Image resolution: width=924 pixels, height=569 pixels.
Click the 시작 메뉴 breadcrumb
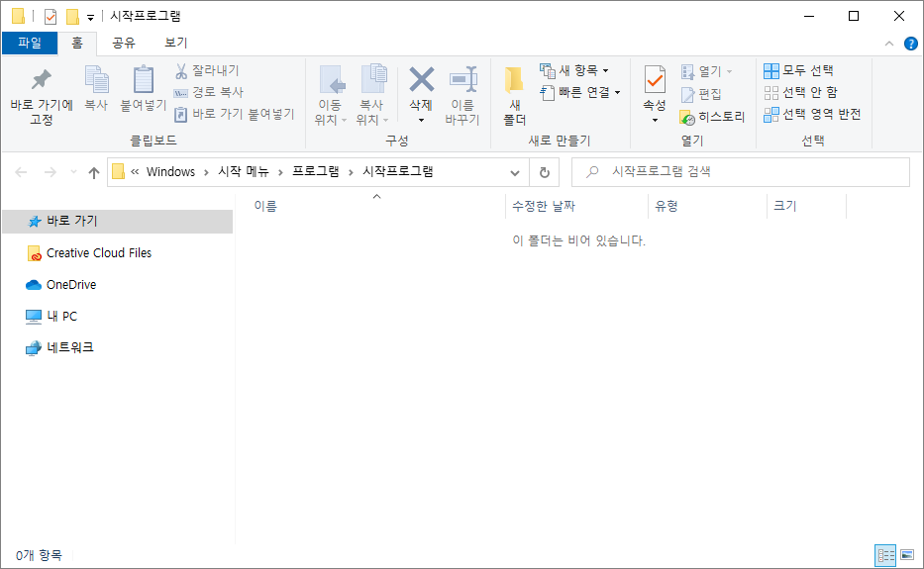(244, 172)
